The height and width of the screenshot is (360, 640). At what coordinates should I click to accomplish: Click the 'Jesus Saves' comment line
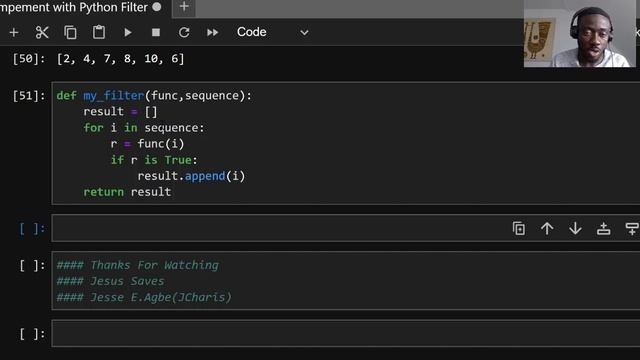pos(110,281)
